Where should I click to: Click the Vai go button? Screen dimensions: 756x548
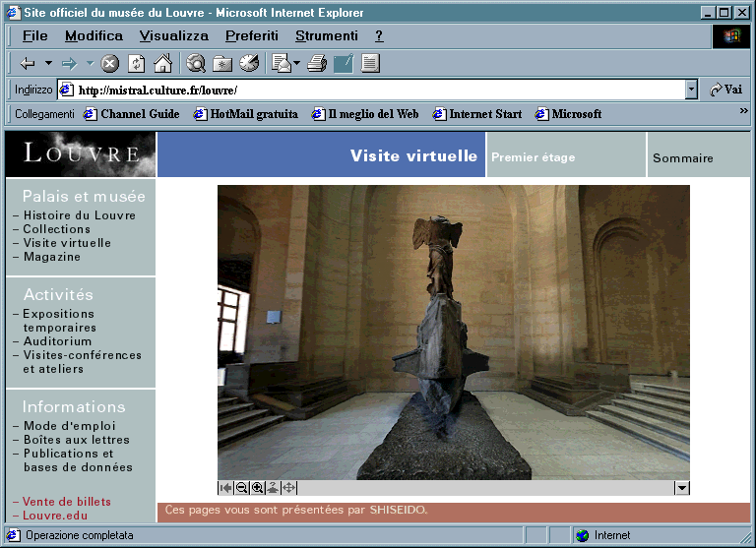[726, 90]
